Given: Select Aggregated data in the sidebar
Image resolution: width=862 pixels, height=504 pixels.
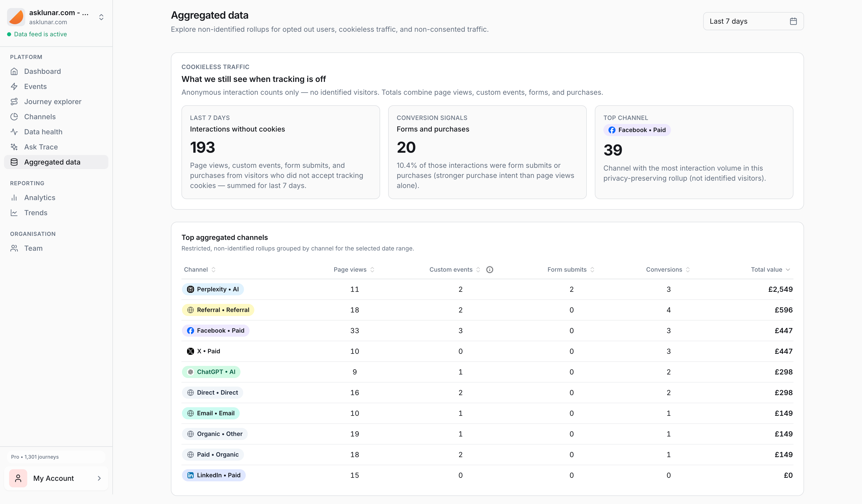Looking at the screenshot, I should tap(52, 162).
